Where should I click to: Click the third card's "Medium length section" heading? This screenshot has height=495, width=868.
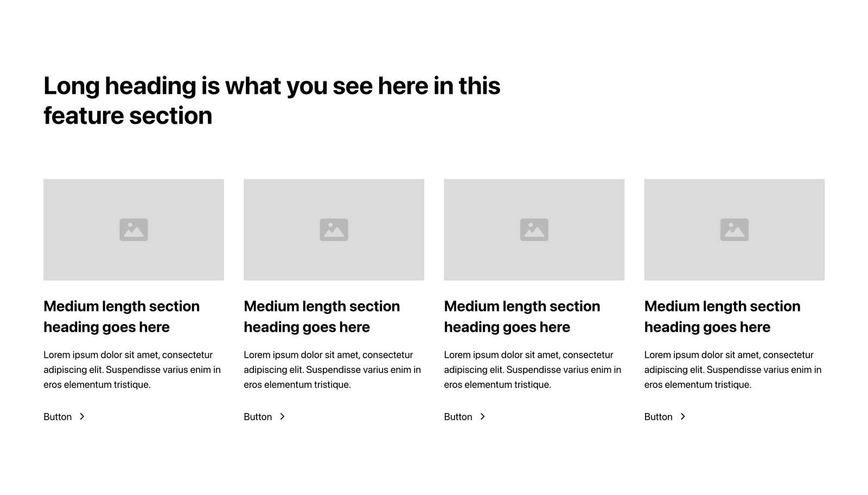click(522, 316)
